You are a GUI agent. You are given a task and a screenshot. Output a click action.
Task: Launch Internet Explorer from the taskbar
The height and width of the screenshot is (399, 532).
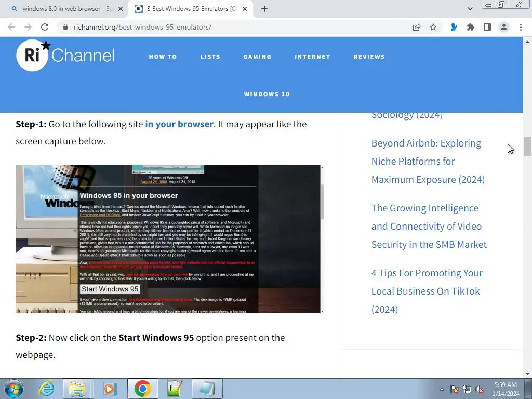[46, 389]
